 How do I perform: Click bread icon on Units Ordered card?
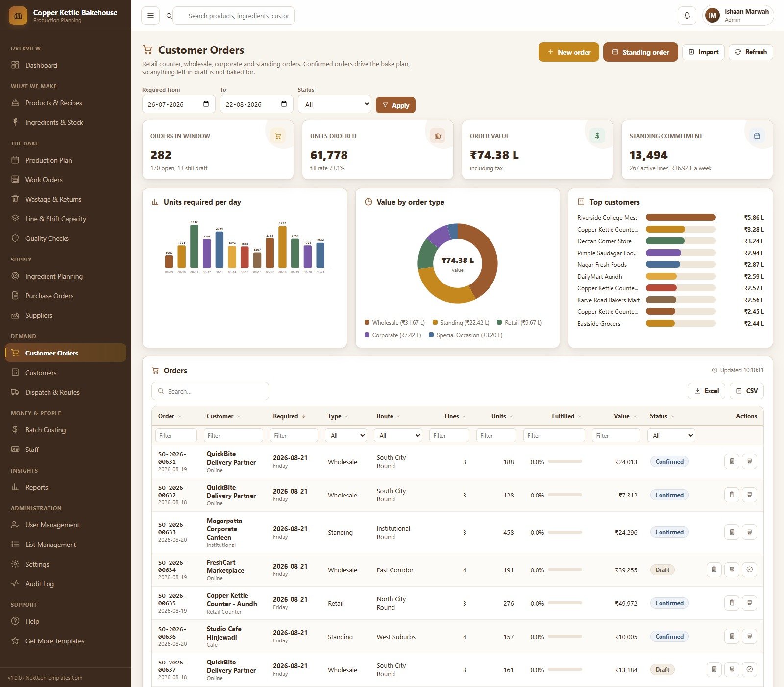[438, 136]
